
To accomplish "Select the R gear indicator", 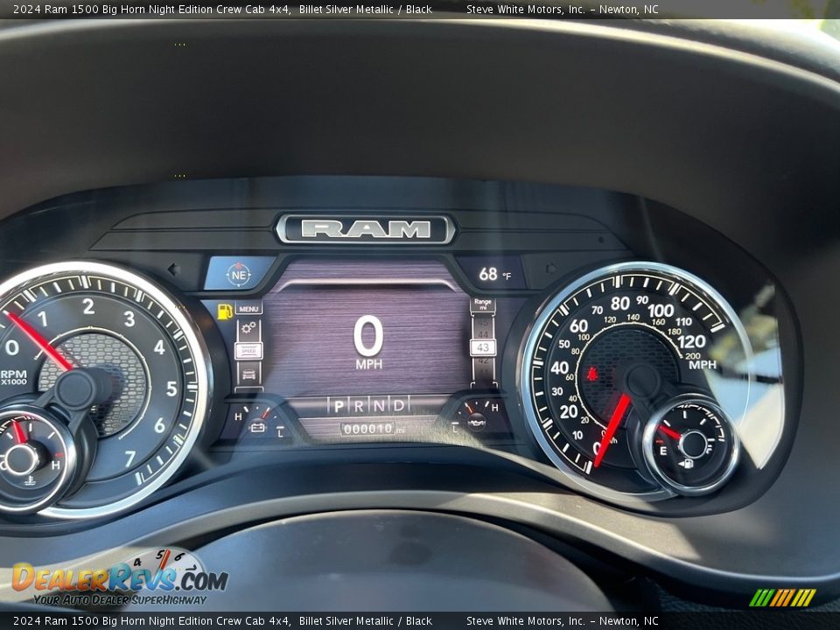I will [x=359, y=406].
